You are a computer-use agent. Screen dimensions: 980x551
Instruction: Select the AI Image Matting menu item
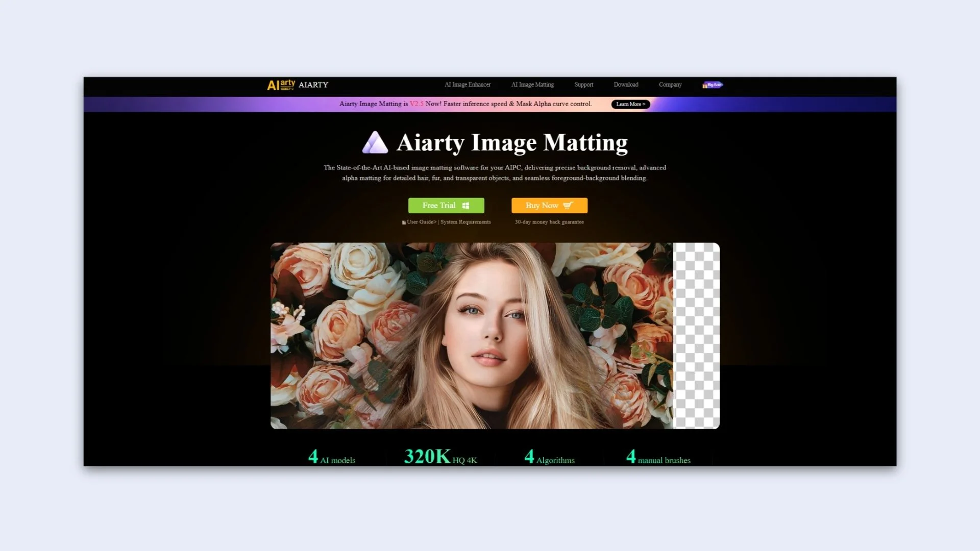[532, 85]
